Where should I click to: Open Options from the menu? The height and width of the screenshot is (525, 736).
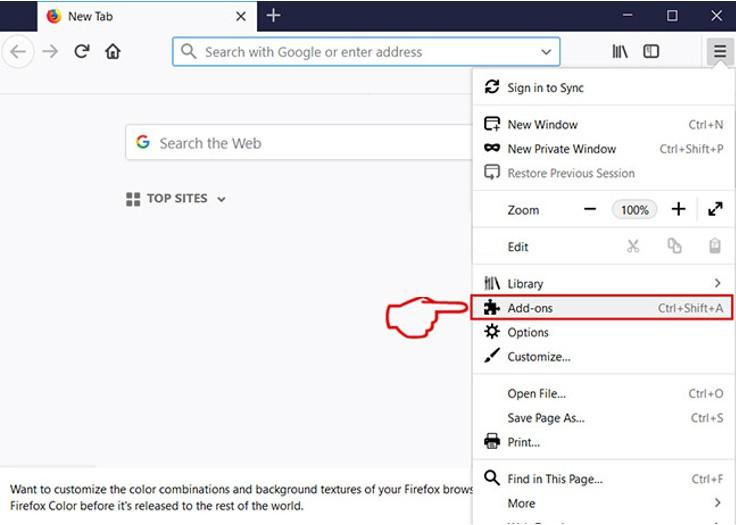603,332
